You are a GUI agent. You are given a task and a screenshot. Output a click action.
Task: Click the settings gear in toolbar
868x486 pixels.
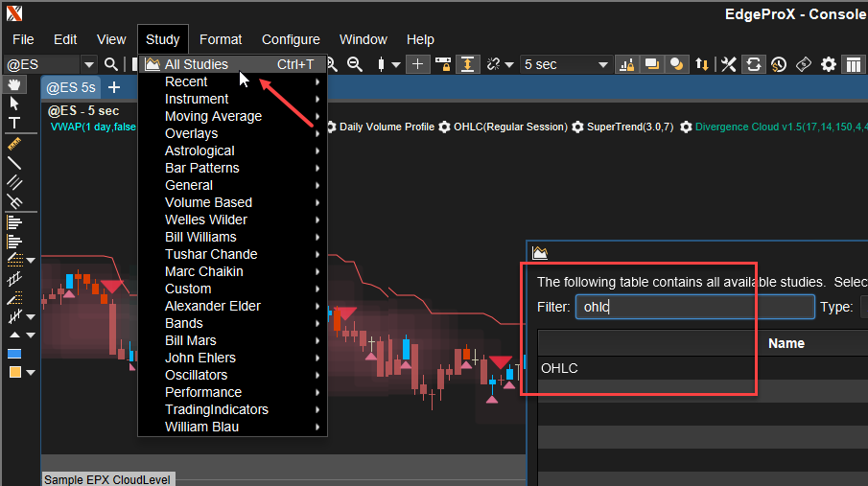point(829,64)
